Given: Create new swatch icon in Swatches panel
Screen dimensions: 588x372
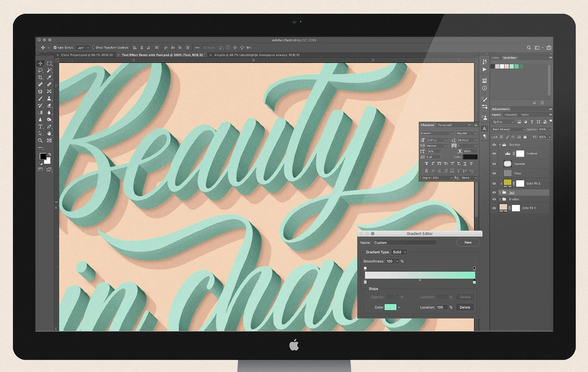Looking at the screenshot, I should pyautogui.click(x=534, y=103).
